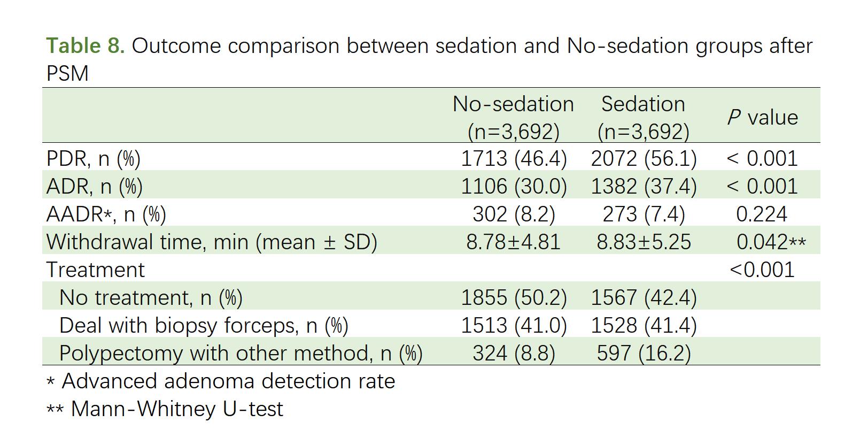Click the 'AADR*, n (%)' row label
868x445 pixels.
[106, 214]
